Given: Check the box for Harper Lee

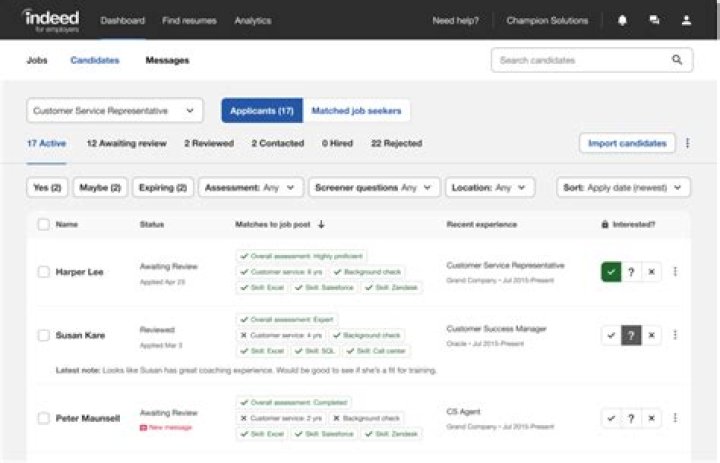Looking at the screenshot, I should pyautogui.click(x=44, y=272).
